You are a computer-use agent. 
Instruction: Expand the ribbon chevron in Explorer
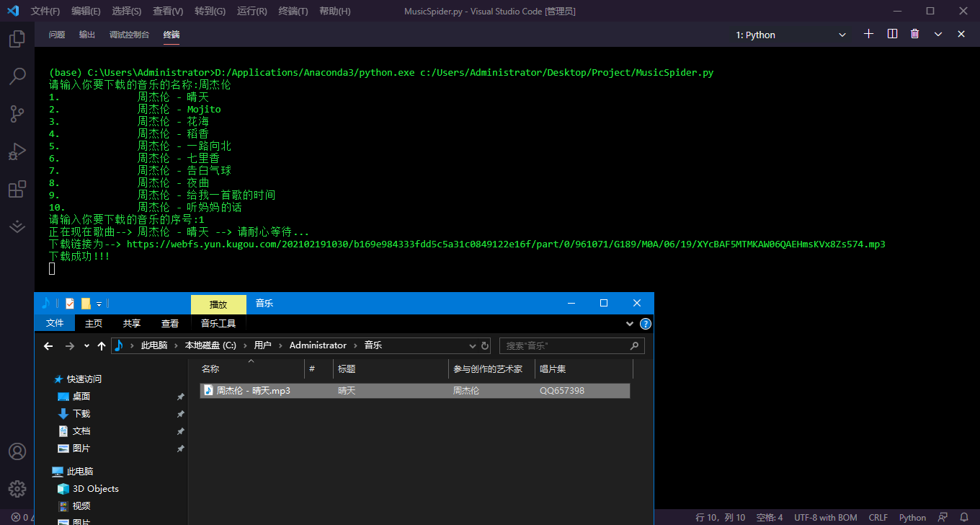click(630, 323)
